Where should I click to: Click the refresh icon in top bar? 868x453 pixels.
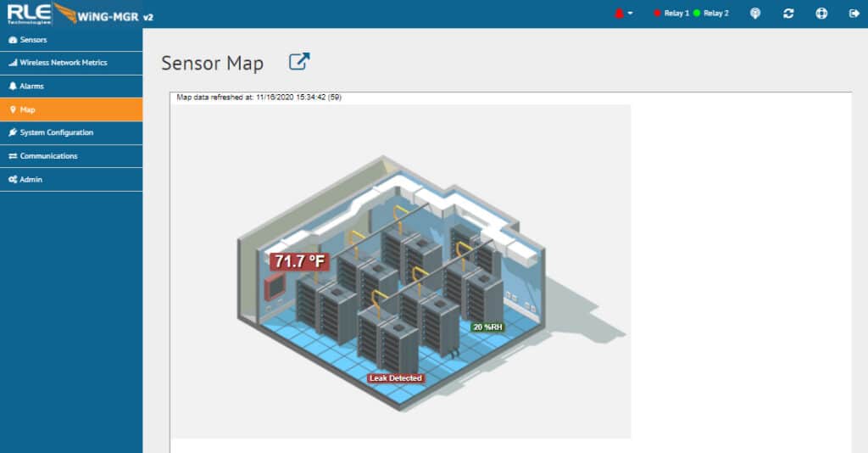(788, 14)
